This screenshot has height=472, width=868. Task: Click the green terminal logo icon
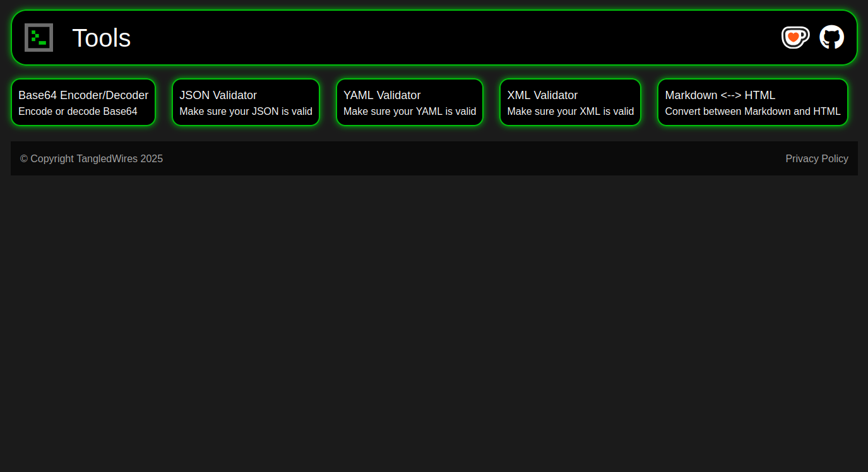39,37
